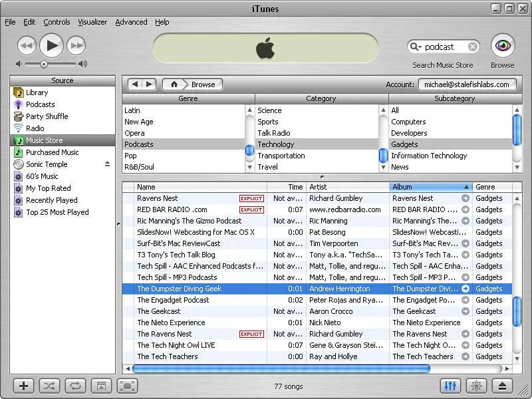532x399 pixels.
Task: Click arrow link beside The Tech Teachers album
Action: 465,356
